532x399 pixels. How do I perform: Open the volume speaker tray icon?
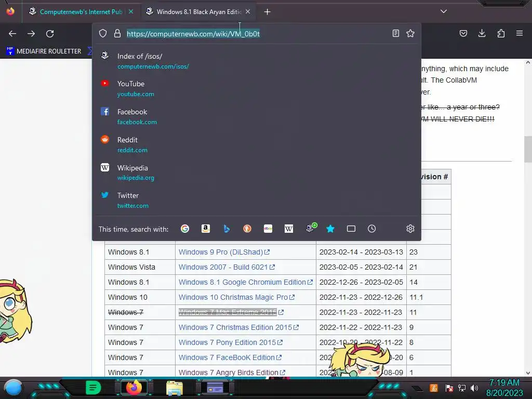[x=474, y=388]
